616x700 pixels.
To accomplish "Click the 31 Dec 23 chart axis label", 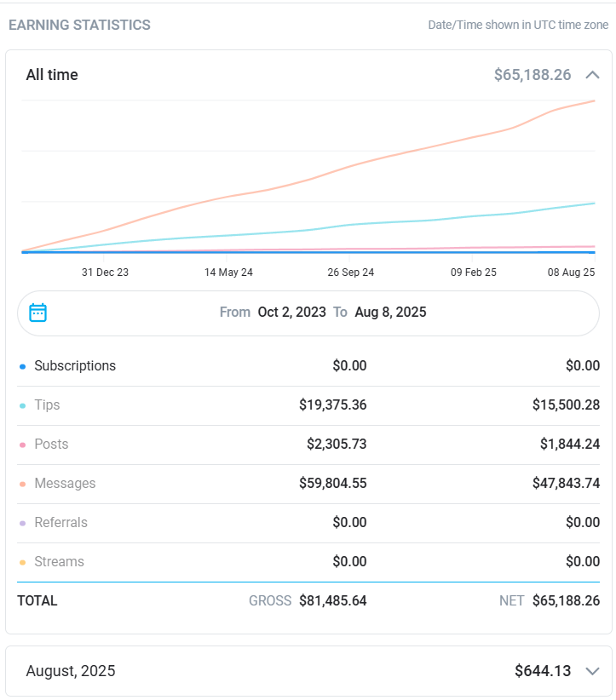I will pos(105,273).
